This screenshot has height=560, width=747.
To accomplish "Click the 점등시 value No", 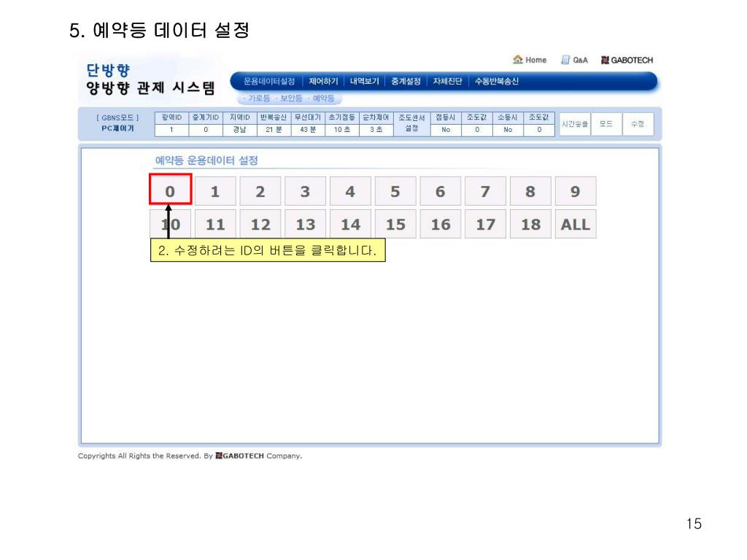I will (x=446, y=130).
